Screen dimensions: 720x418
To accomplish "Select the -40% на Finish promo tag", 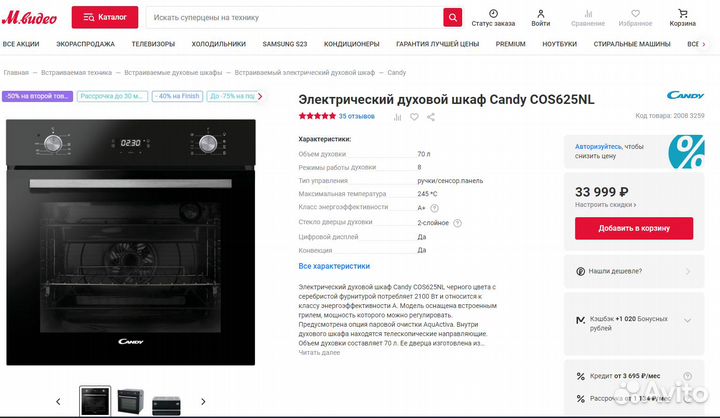I will 177,96.
